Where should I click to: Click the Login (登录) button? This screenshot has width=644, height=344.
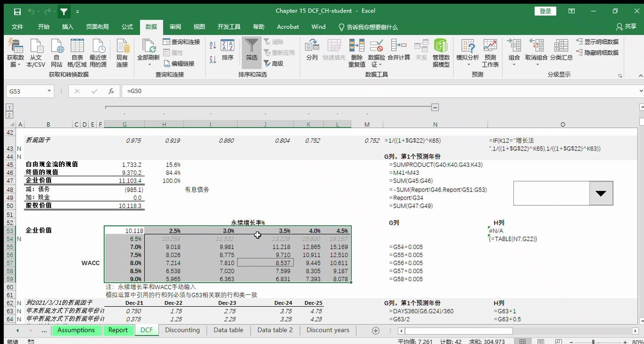[545, 11]
